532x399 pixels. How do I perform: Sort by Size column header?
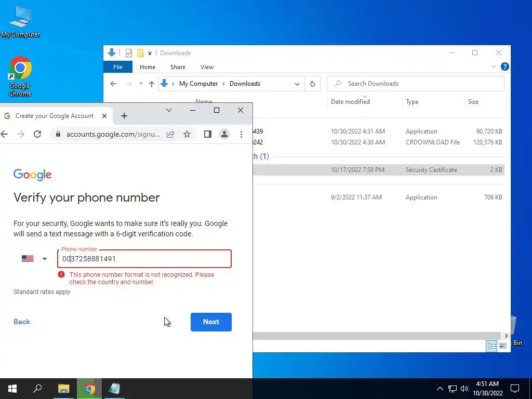[473, 102]
